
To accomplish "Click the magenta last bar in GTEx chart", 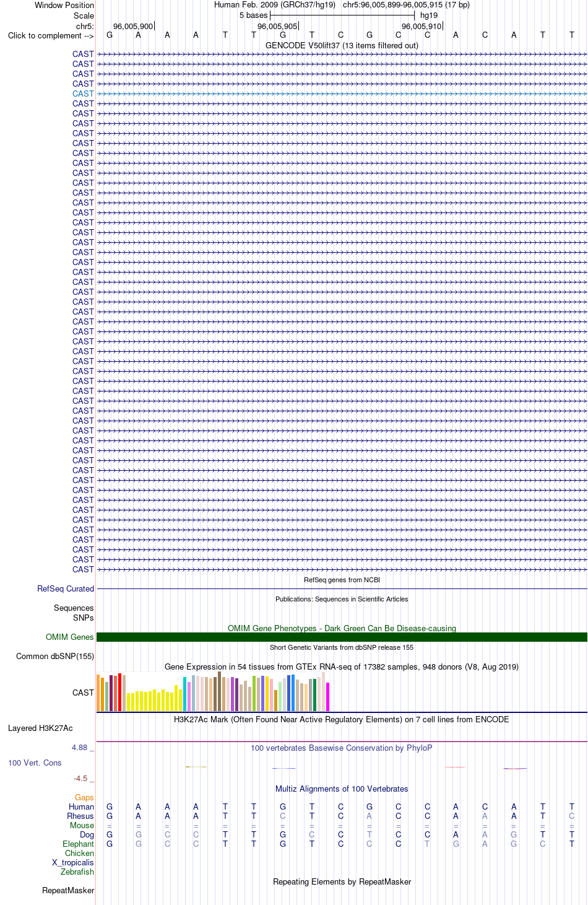I will pyautogui.click(x=328, y=697).
